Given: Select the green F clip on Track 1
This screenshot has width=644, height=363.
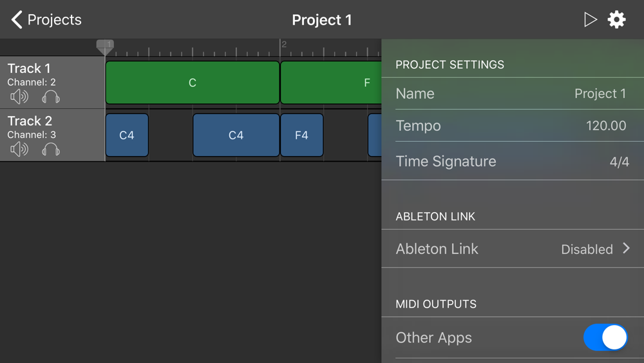Looking at the screenshot, I should click(x=331, y=83).
